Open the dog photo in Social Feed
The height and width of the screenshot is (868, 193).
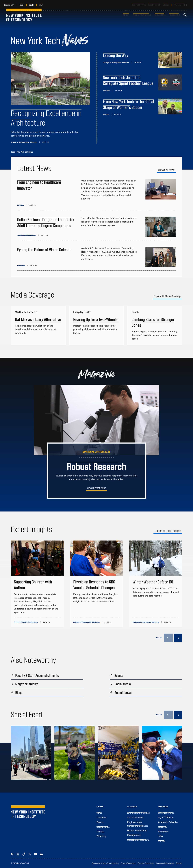point(74,753)
